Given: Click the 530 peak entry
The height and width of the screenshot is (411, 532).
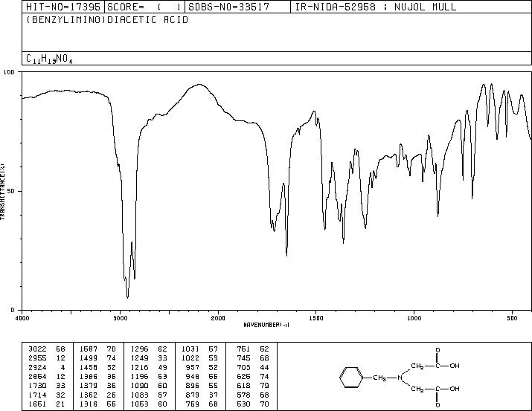Looking at the screenshot, I should point(253,404).
